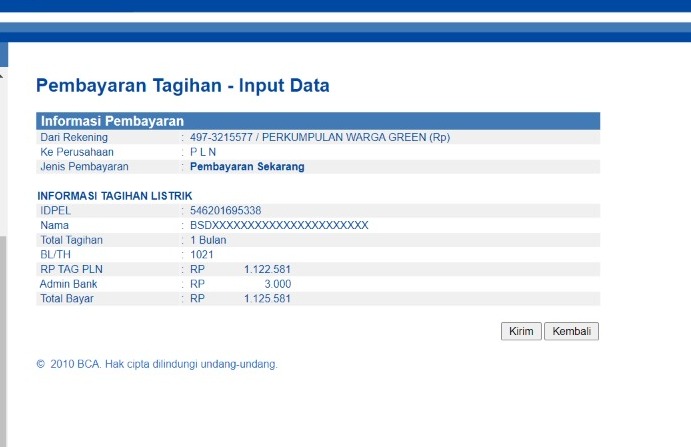Click the Jenis Pembayaran label

pos(84,167)
